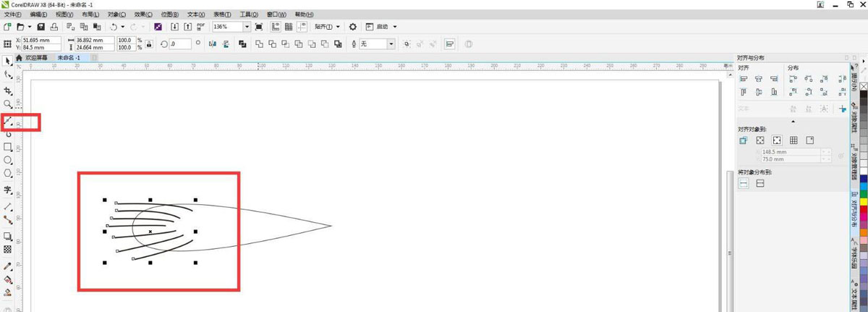Pick the Ellipse tool

tap(8, 160)
